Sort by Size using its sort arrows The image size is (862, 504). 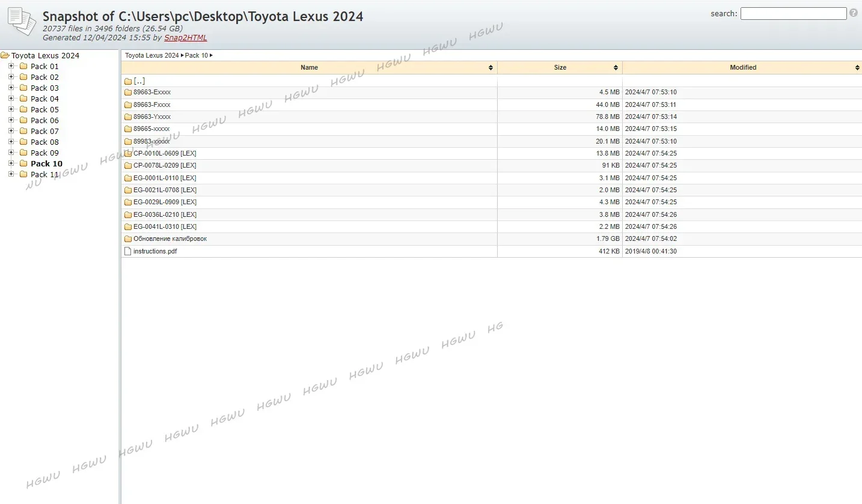pos(616,68)
